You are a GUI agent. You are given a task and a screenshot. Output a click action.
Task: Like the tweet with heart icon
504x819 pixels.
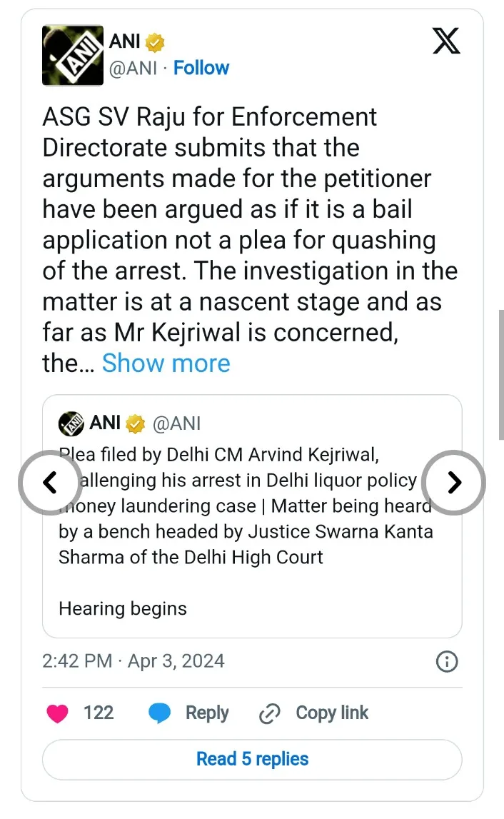57,713
